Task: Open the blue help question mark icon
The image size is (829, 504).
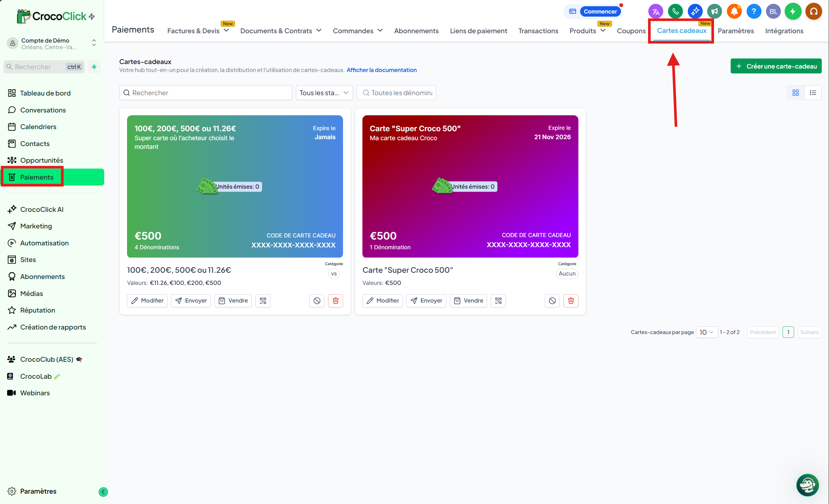Action: (754, 11)
